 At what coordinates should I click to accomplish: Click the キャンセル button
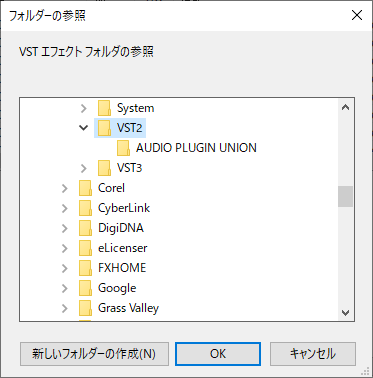click(x=313, y=354)
